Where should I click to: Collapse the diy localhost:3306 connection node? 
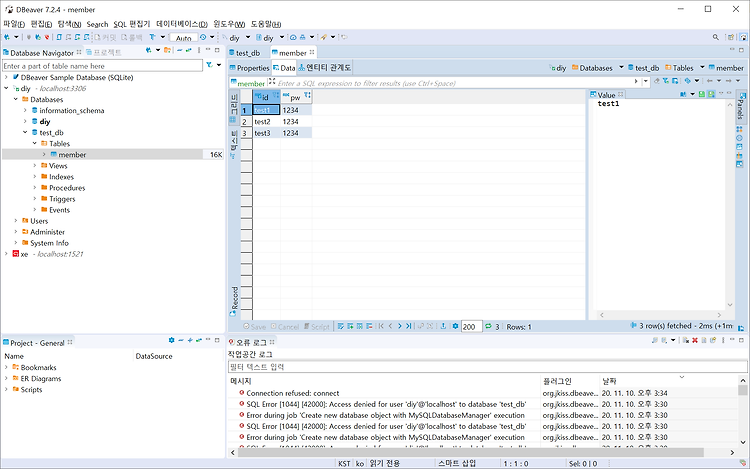(6, 88)
